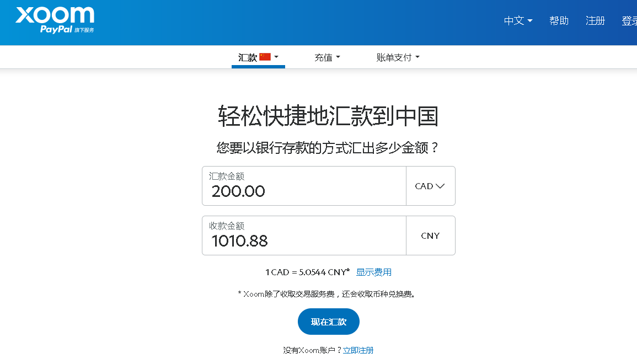Click the chevron arrow beside CAD
Viewport: 637px width, 364px height.
440,186
